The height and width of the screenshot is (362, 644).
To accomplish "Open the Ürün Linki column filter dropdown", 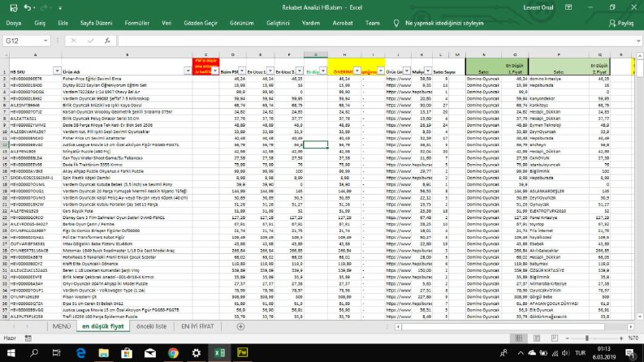I will pos(407,71).
